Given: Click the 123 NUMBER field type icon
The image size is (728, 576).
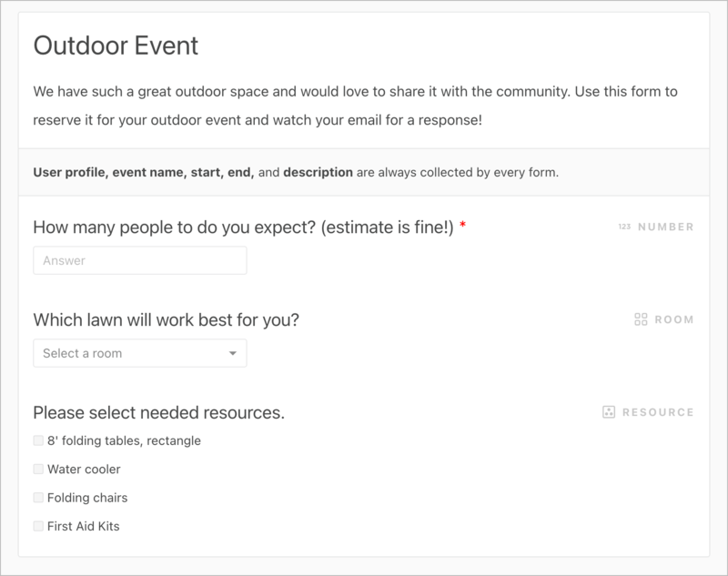Looking at the screenshot, I should click(625, 227).
